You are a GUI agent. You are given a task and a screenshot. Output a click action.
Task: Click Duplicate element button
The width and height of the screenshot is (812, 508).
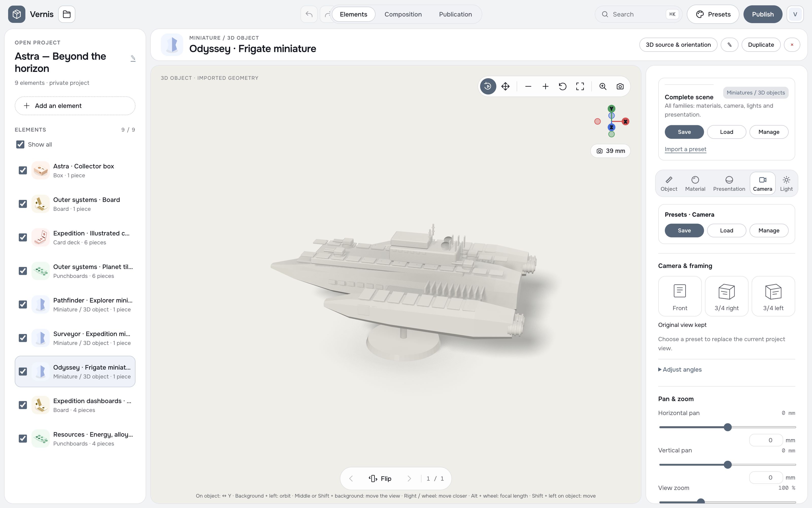click(x=761, y=45)
